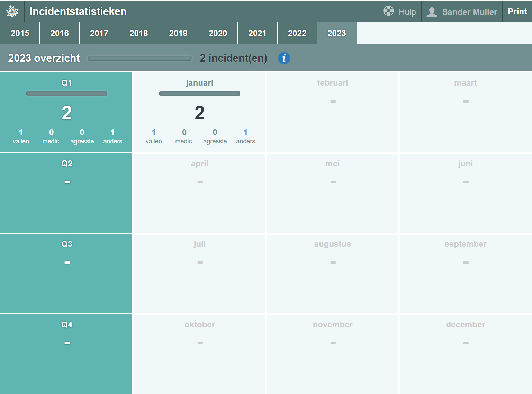Click the januari progress bar
Image resolution: width=532 pixels, height=394 pixels.
(199, 94)
